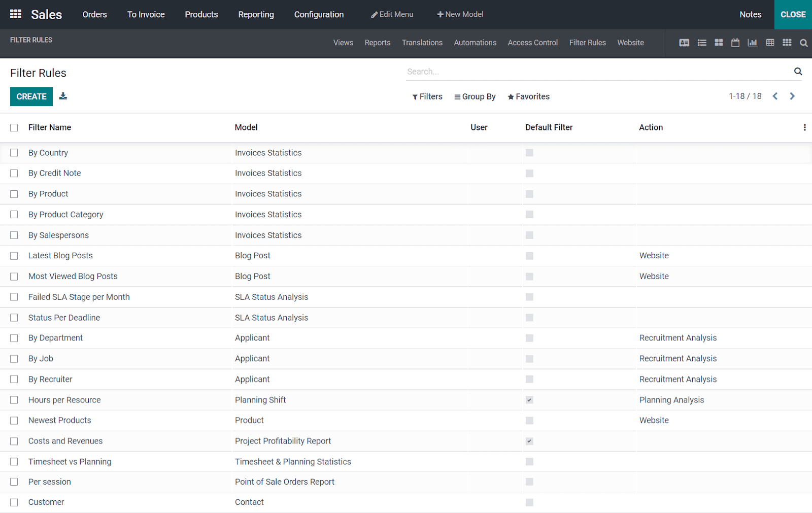Switch to Kanban view icon
This screenshot has height=513, width=812.
pyautogui.click(x=719, y=43)
